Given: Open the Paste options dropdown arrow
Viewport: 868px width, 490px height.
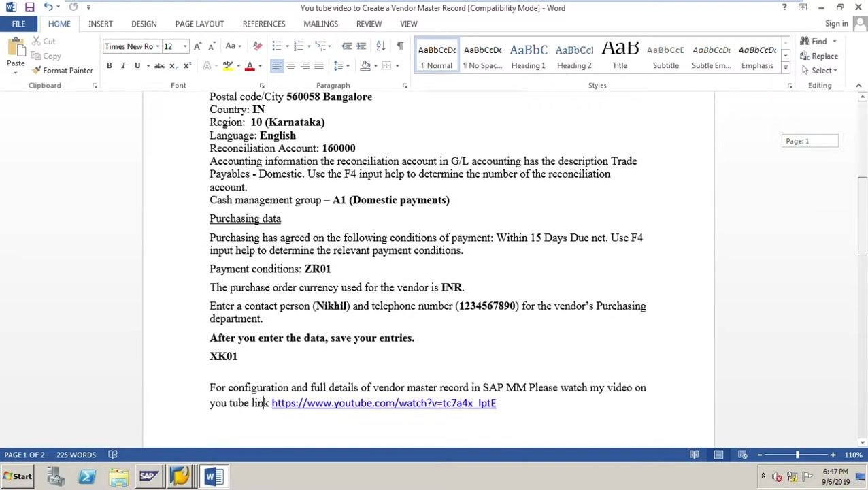Looking at the screenshot, I should [x=16, y=71].
